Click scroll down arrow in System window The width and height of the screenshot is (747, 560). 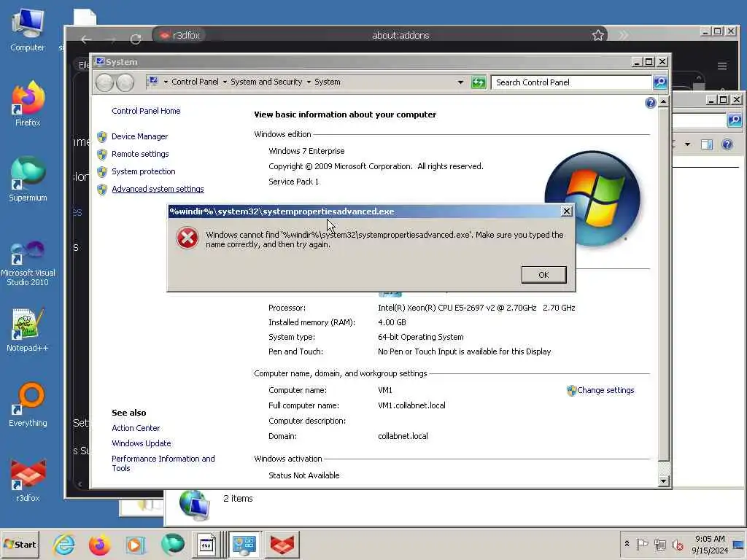664,481
